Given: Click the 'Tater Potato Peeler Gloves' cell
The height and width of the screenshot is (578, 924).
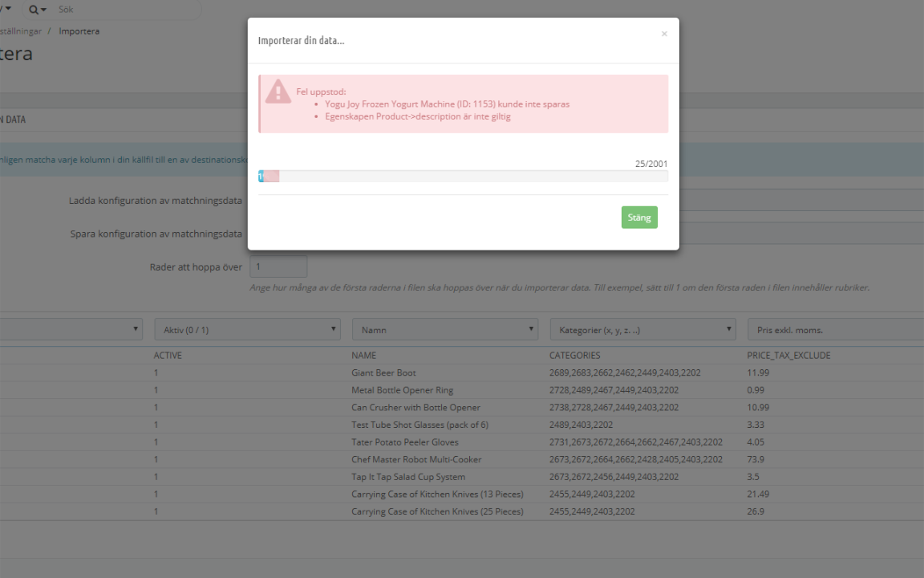Looking at the screenshot, I should coord(405,442).
